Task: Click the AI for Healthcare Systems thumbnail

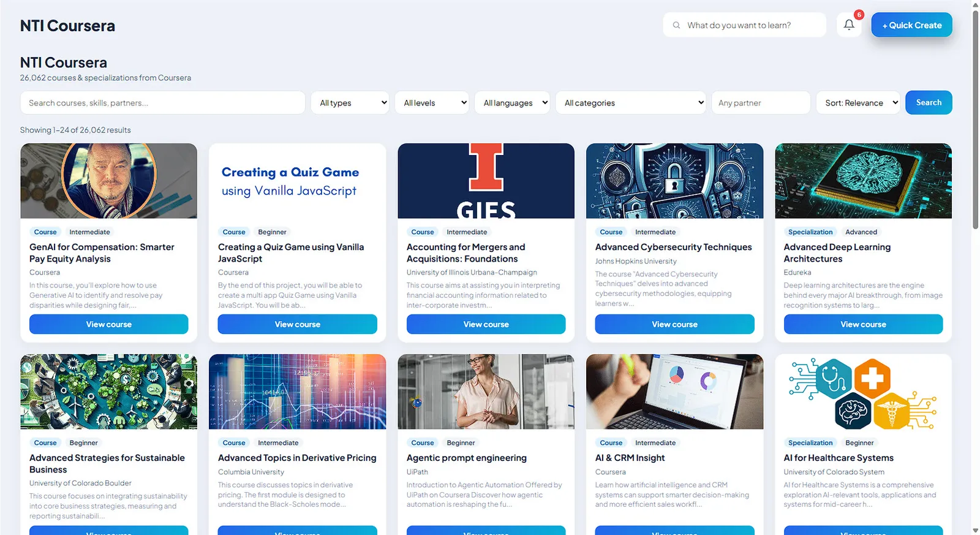Action: click(864, 392)
